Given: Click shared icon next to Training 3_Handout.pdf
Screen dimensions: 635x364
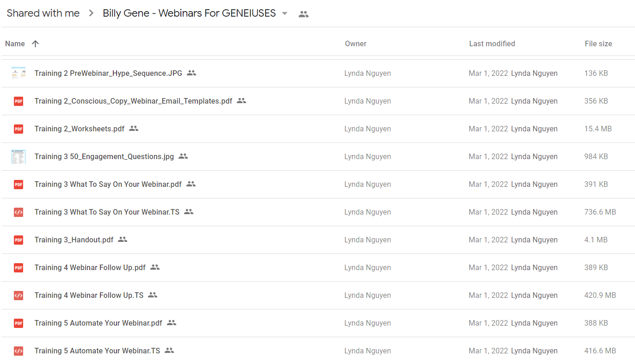Looking at the screenshot, I should [x=123, y=239].
